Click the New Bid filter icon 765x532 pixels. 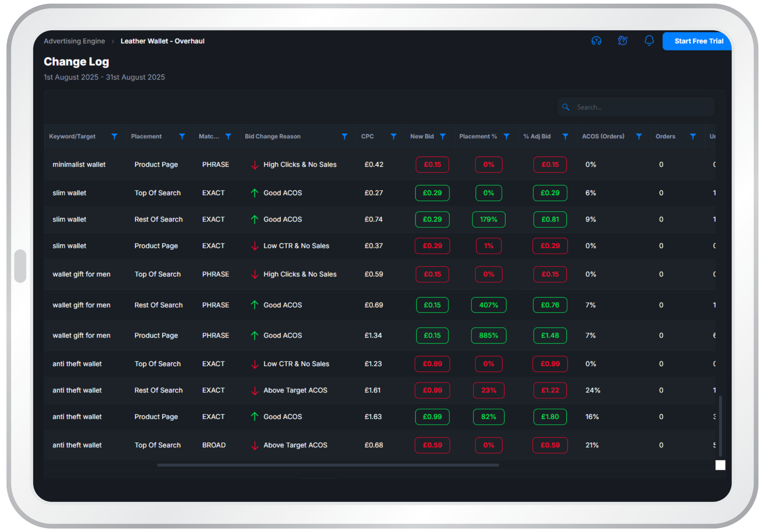[x=442, y=136]
